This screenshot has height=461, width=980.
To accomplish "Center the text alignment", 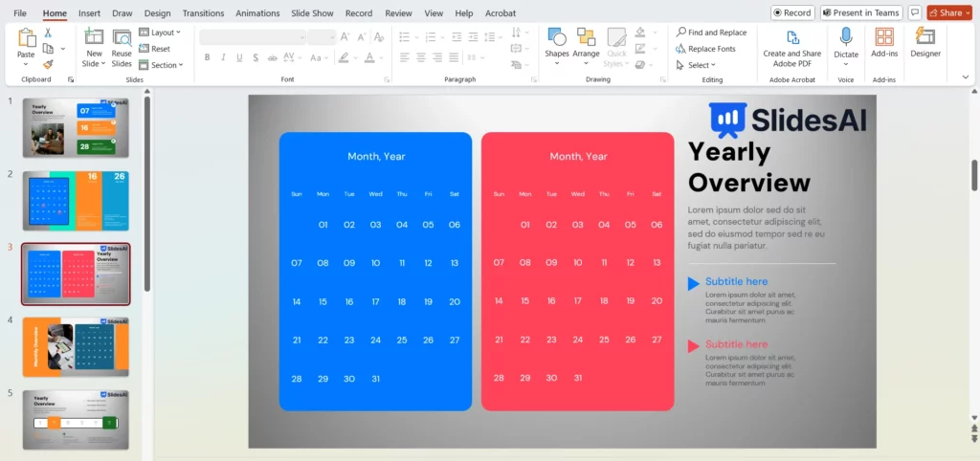I will (421, 57).
